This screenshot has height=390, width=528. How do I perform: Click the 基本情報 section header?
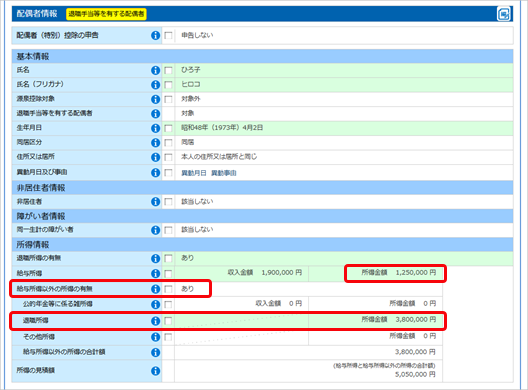tap(262, 56)
